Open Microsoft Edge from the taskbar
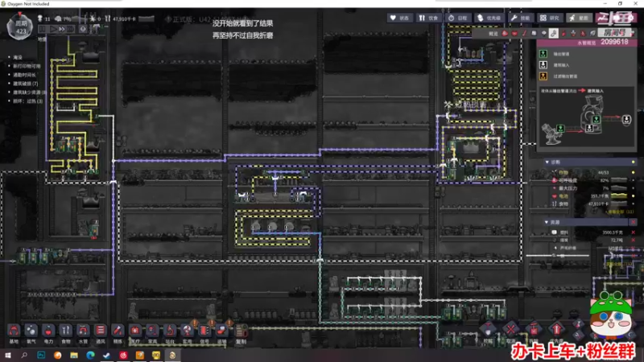Image resolution: width=644 pixels, height=362 pixels. [90, 355]
